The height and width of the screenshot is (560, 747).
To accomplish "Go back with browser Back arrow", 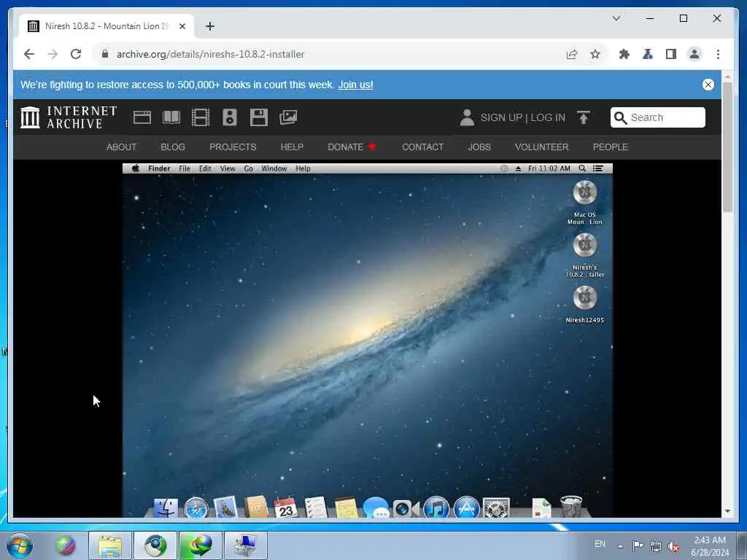I will click(x=29, y=54).
